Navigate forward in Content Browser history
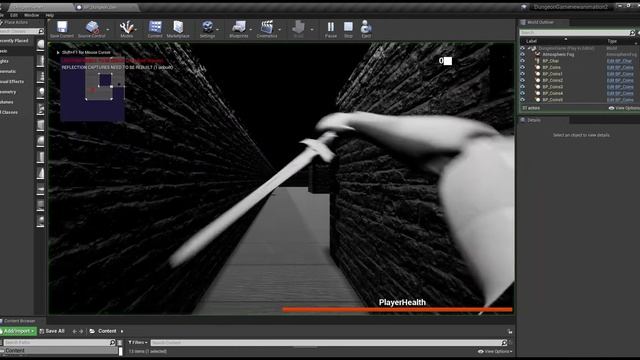The height and width of the screenshot is (360, 640). tap(81, 331)
